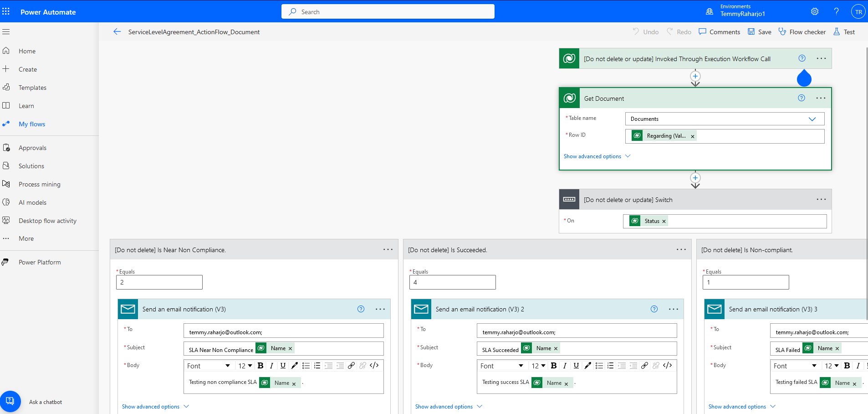Toggle italic in the first email body toolbar

coord(271,366)
